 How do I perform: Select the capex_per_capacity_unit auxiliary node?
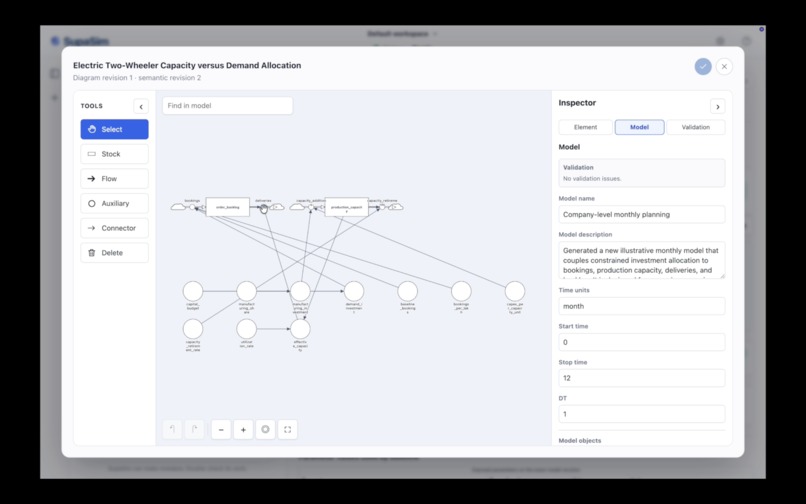pos(515,291)
